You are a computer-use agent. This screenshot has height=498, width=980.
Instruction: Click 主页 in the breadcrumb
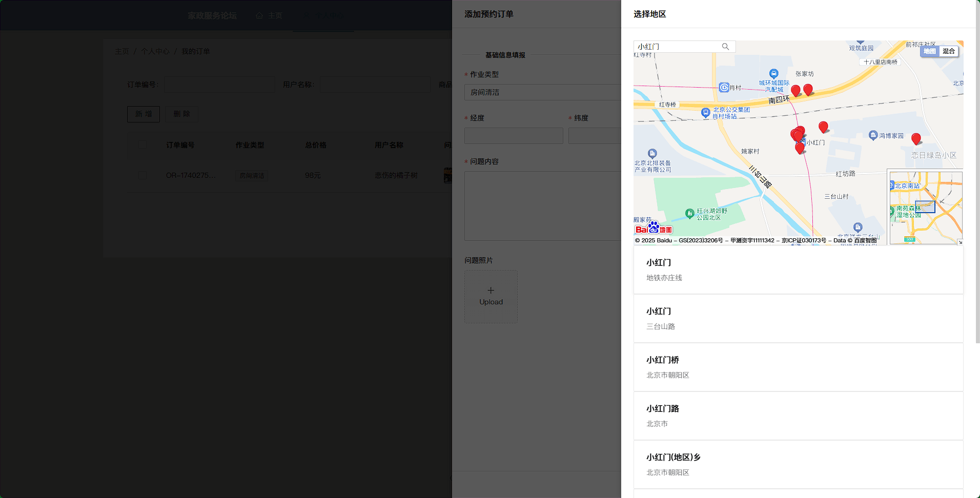click(122, 51)
